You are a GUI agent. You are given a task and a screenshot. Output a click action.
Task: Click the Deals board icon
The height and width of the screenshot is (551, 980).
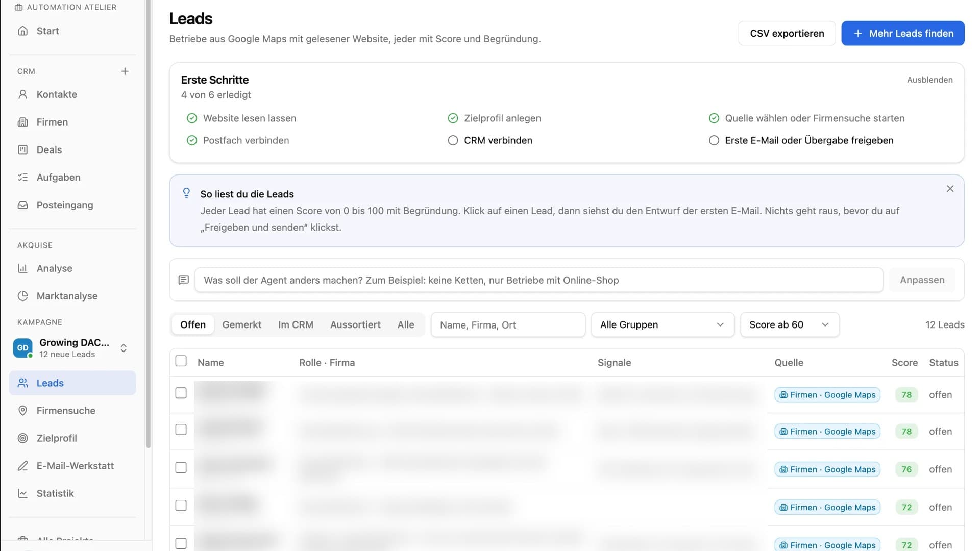point(22,149)
